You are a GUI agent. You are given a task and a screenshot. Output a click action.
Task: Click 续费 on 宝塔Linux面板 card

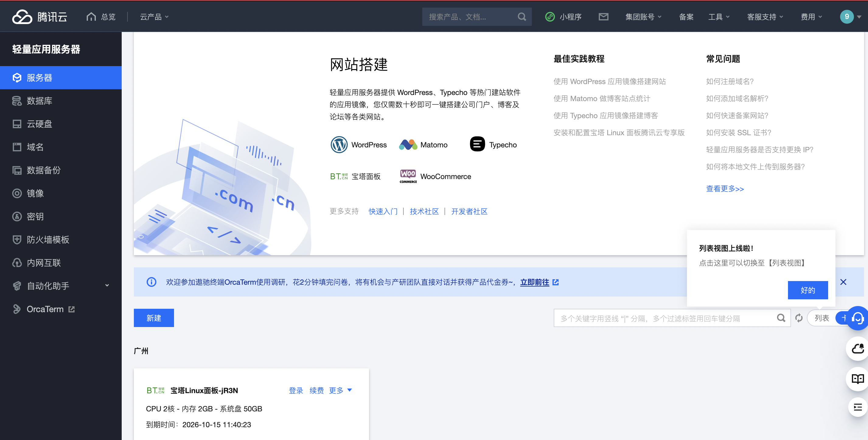[x=316, y=390]
